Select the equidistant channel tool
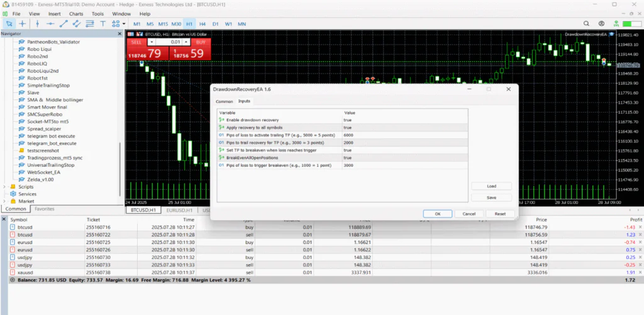Screen dimensions: 644x315 [x=77, y=24]
